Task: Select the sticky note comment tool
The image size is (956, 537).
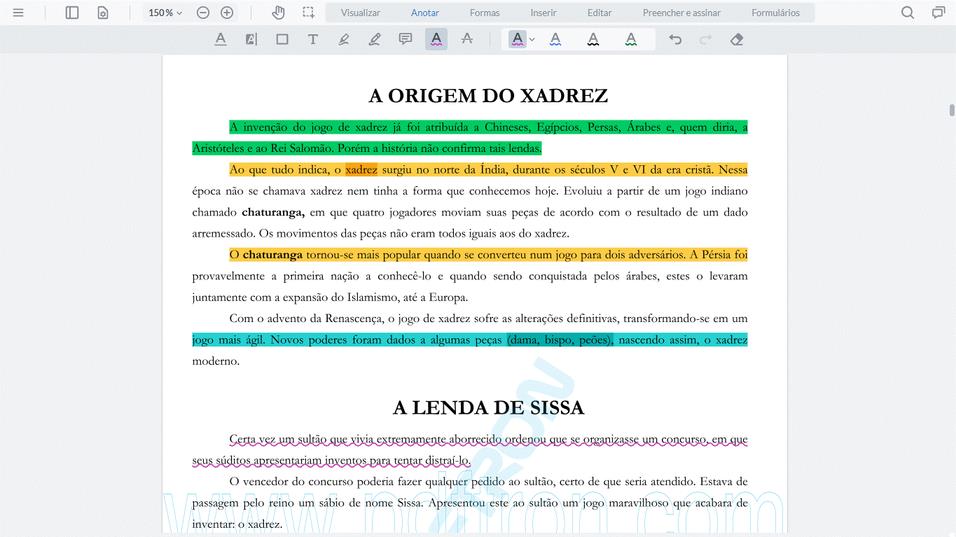Action: 405,40
